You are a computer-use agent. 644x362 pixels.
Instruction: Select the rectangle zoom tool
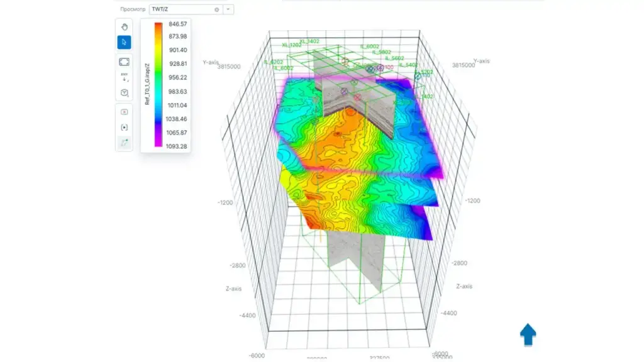tap(125, 61)
